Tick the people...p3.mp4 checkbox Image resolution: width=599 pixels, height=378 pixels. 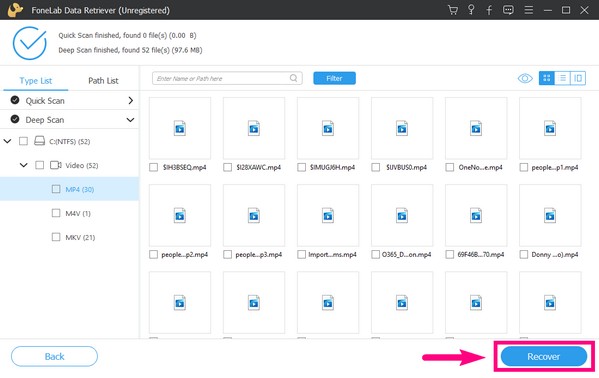pos(228,255)
